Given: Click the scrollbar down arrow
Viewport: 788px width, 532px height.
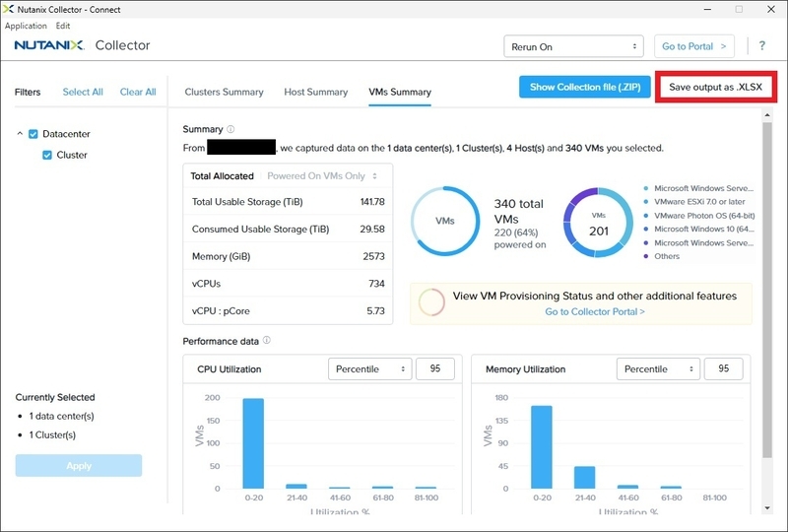Looking at the screenshot, I should (767, 508).
